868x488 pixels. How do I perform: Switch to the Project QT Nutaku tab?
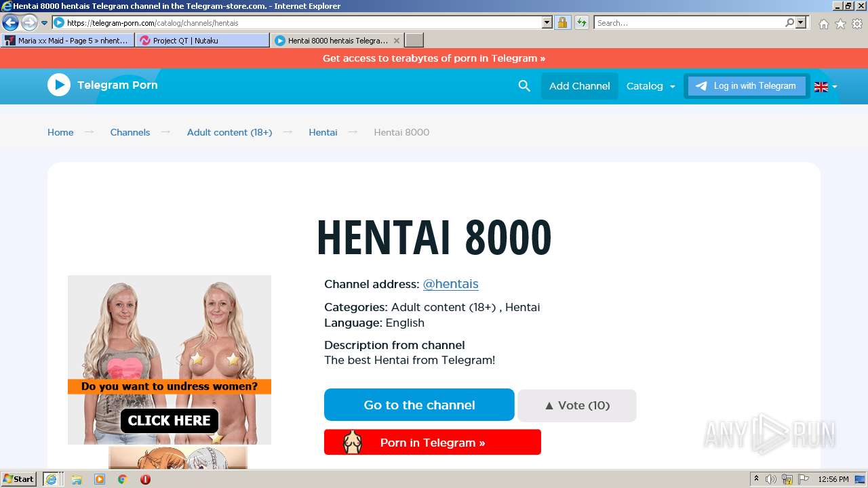[202, 41]
